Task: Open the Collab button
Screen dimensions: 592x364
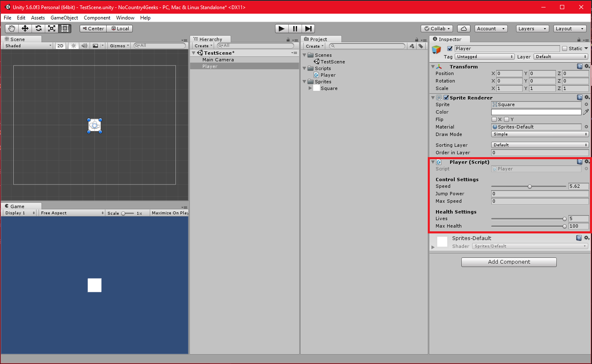Action: pos(437,29)
